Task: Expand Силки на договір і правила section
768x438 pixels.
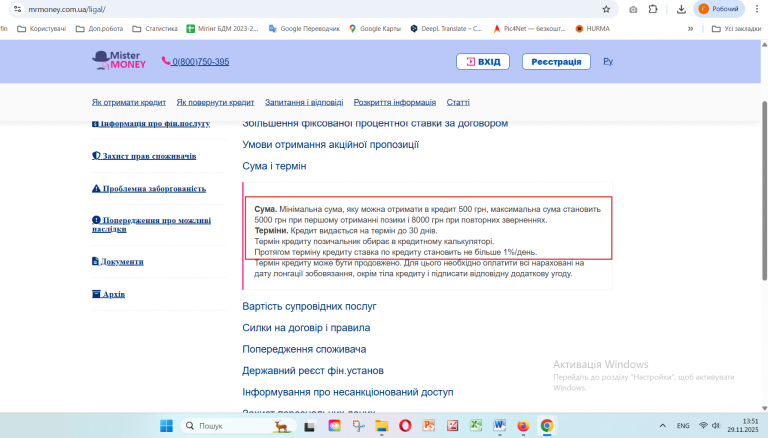Action: [x=306, y=328]
